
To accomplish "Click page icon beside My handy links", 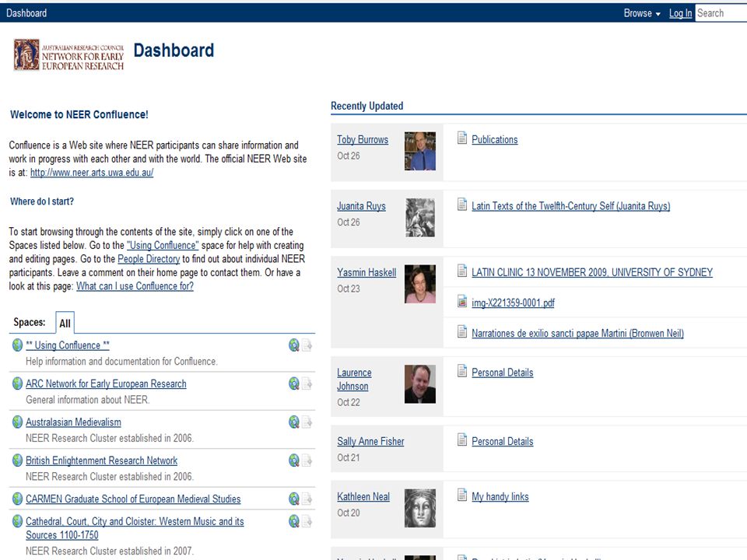I will click(x=461, y=495).
